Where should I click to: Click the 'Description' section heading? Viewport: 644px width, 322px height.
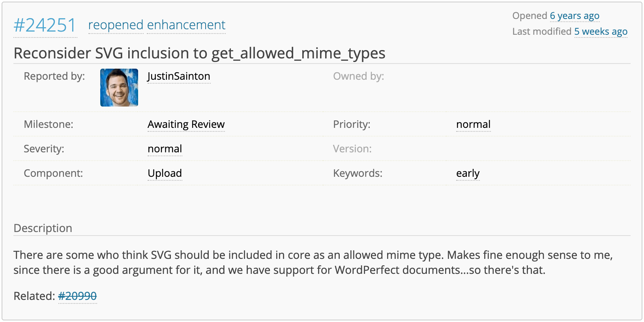point(43,228)
